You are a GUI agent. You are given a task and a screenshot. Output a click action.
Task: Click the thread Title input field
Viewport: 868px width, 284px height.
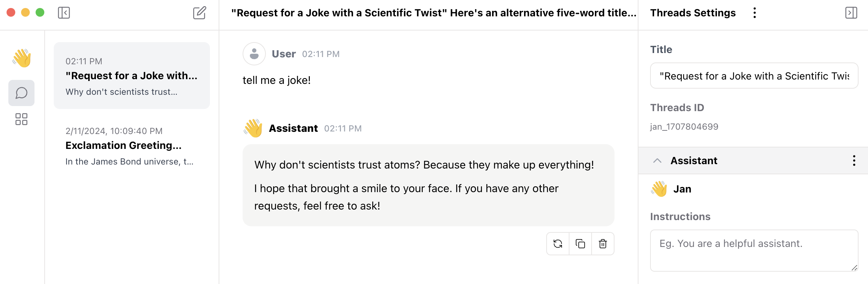pos(754,76)
